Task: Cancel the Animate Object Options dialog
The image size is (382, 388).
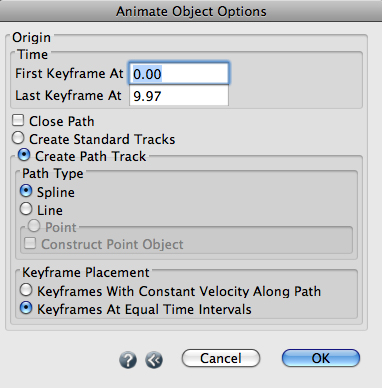Action: [x=221, y=358]
